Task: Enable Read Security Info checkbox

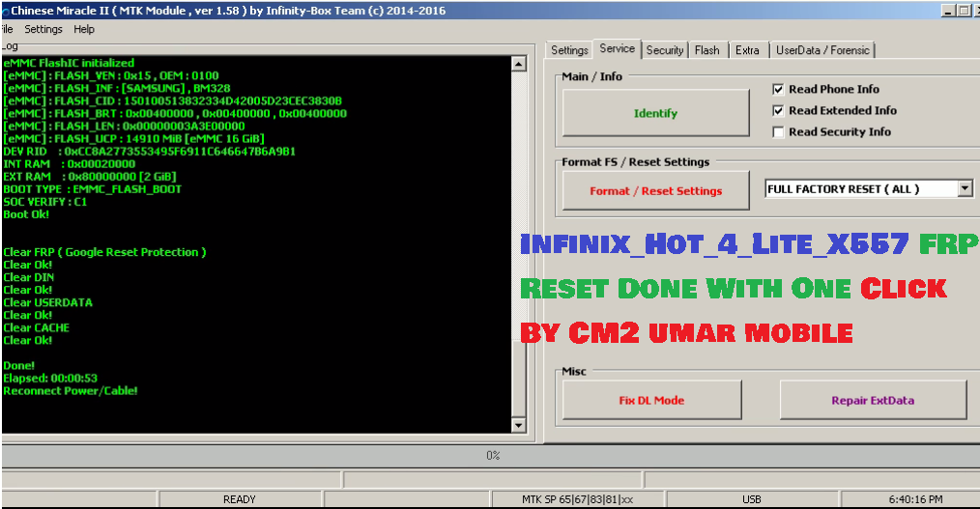Action: pos(778,131)
